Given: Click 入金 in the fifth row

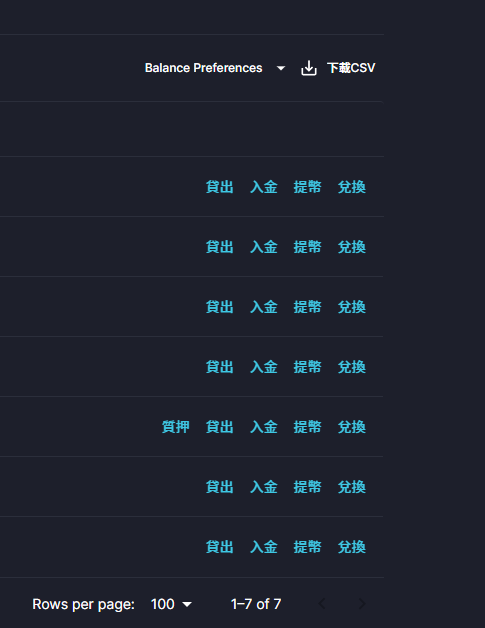Looking at the screenshot, I should tap(264, 427).
